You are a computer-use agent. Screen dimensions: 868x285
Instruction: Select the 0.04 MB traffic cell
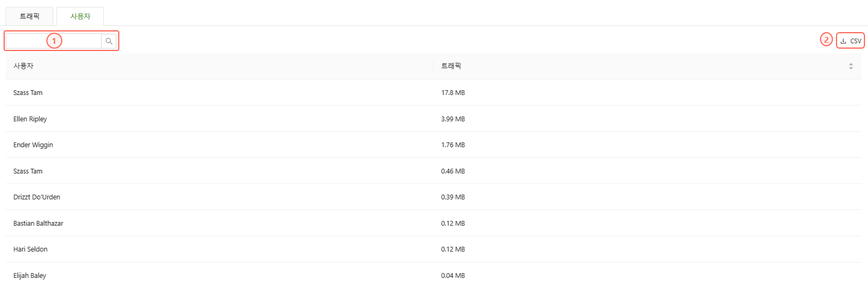pyautogui.click(x=453, y=275)
